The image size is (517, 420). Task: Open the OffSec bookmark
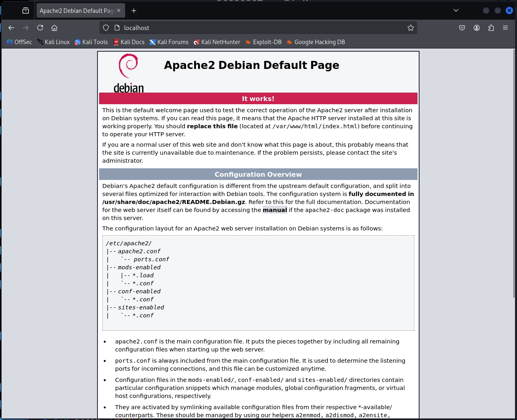(19, 42)
